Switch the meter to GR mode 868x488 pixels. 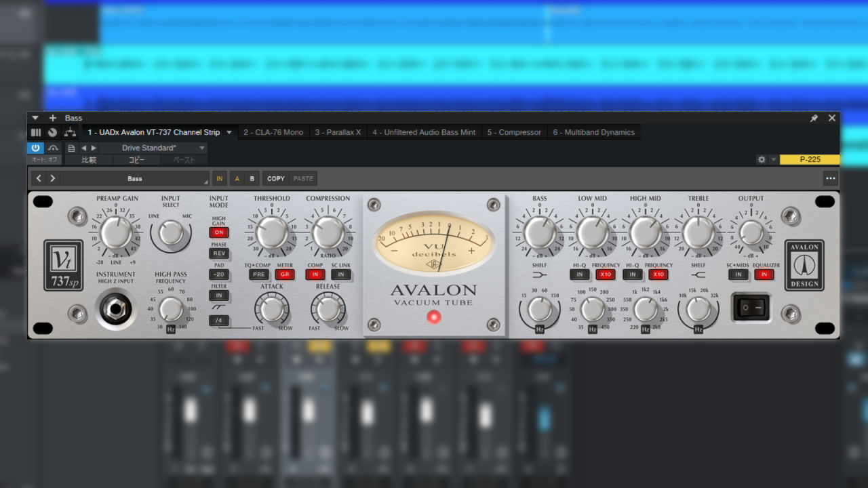pos(284,274)
